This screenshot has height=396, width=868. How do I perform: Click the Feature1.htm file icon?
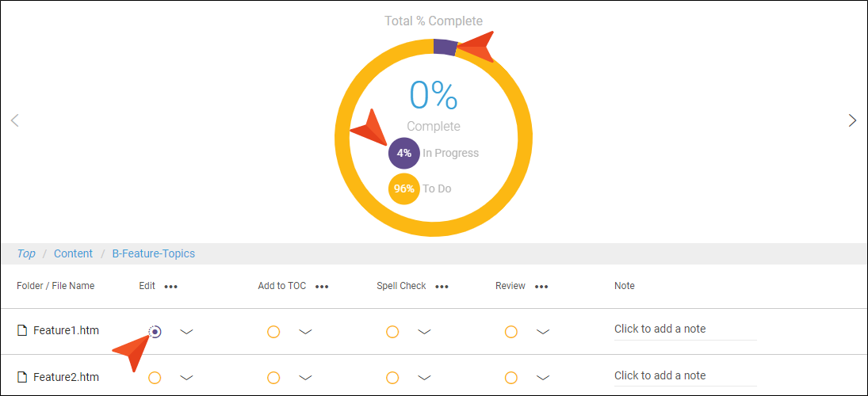[22, 331]
